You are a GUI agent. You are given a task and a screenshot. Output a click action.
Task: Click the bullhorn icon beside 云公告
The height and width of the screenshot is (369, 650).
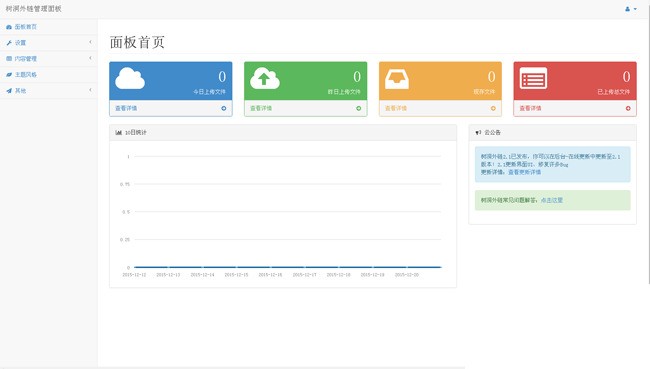click(x=478, y=133)
